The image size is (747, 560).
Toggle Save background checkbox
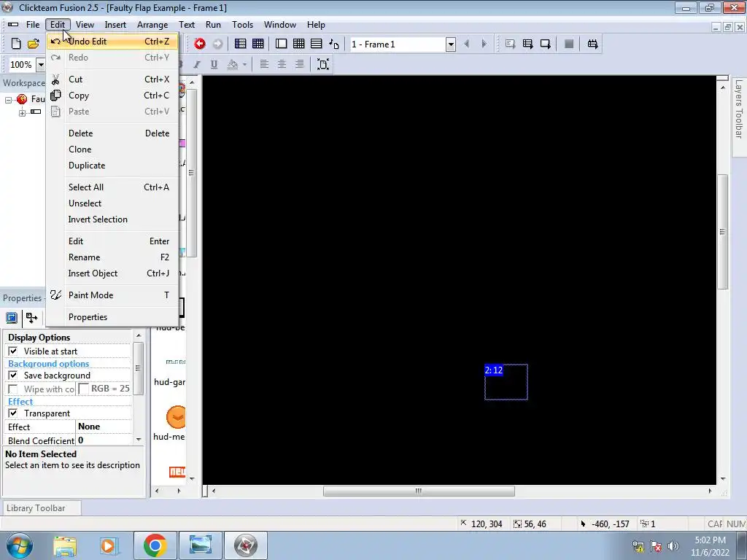(x=13, y=376)
